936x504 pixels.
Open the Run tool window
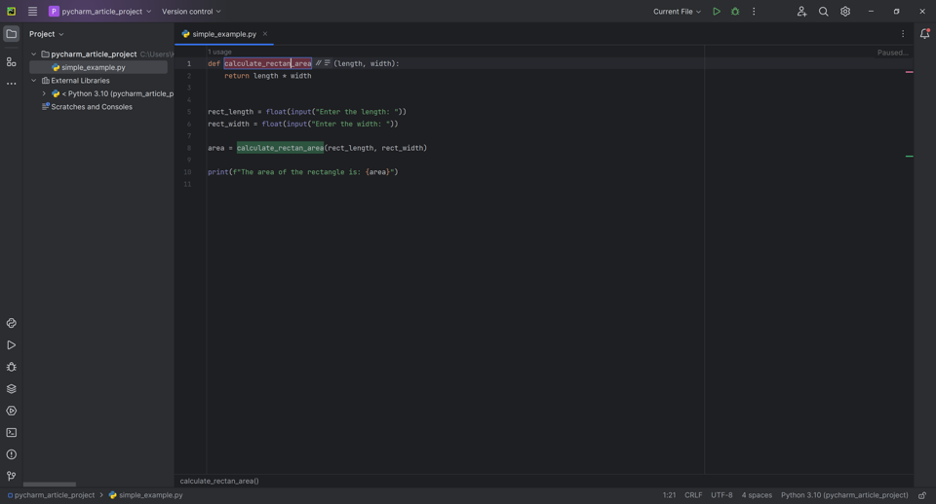coord(11,345)
